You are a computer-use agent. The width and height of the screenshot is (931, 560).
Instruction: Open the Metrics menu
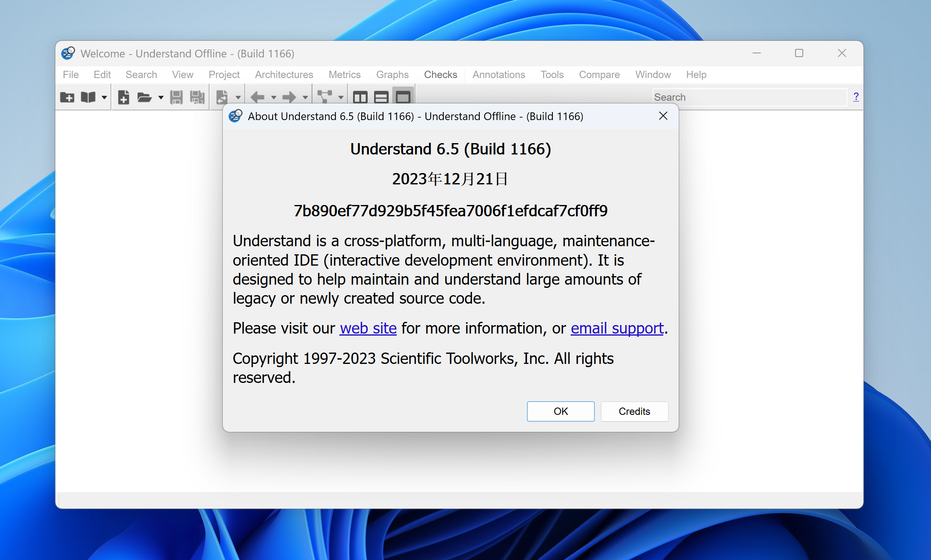(x=345, y=74)
